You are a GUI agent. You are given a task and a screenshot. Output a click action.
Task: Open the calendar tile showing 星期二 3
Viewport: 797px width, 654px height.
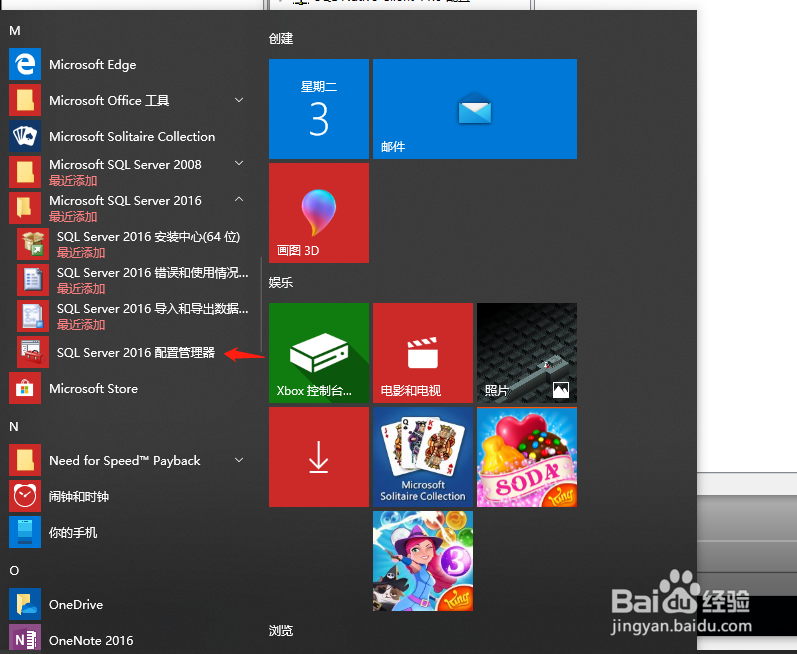click(319, 109)
